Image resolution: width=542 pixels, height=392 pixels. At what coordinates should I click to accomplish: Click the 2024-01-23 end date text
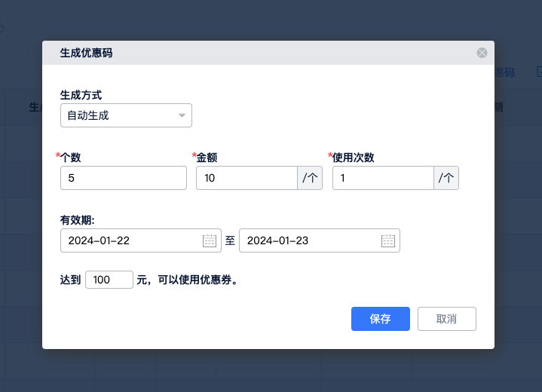click(x=278, y=240)
